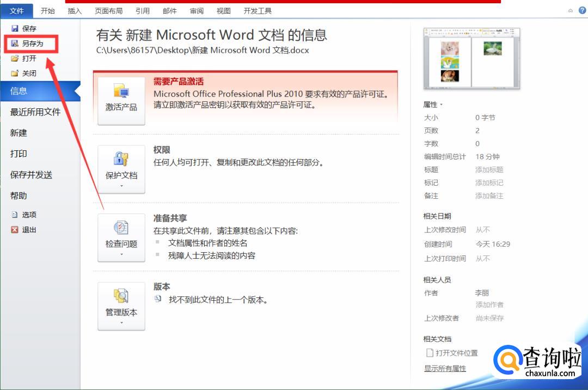This screenshot has width=588, height=390.
Task: Select Print (打印) in sidebar
Action: 19,154
